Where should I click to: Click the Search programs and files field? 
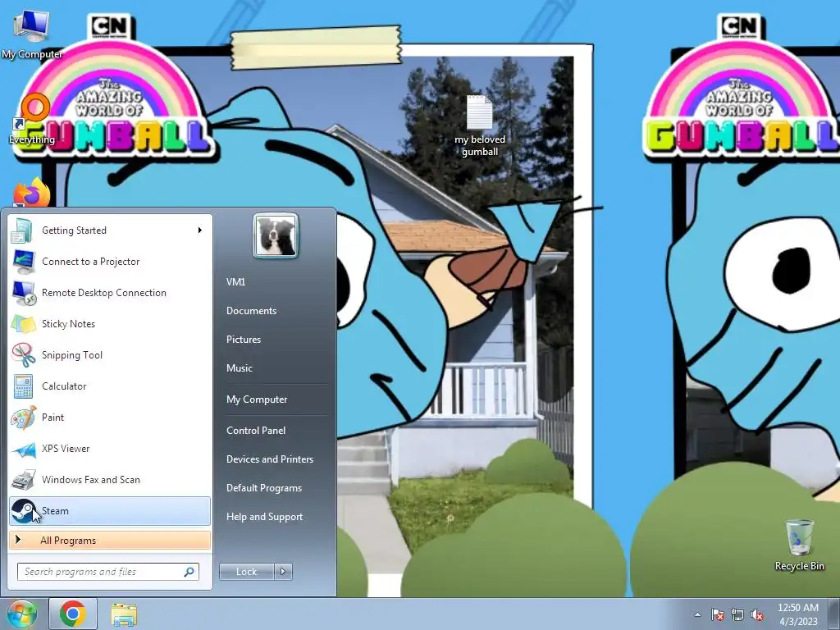(108, 572)
